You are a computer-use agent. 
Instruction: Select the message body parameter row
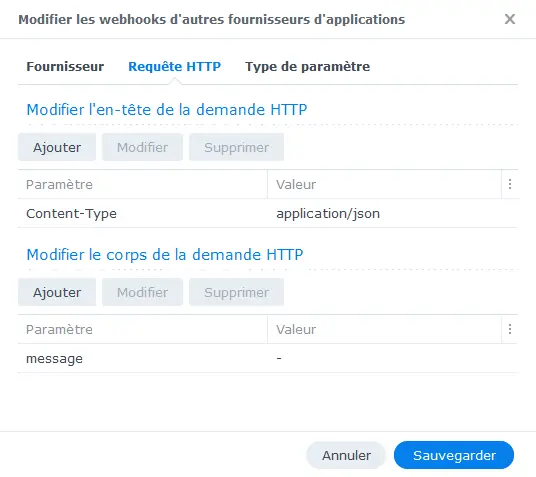point(268,358)
